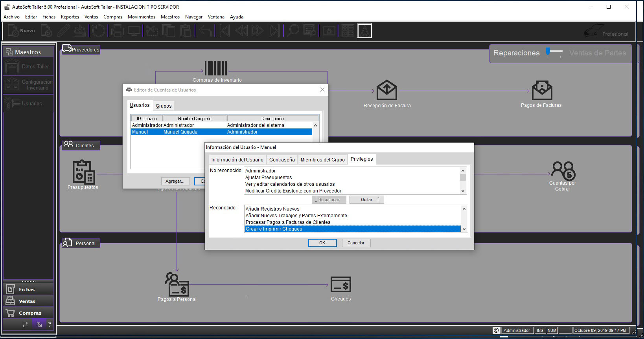Screen dimensions: 644x339
Task: Click the list search filter toolbar icon
Action: tap(310, 31)
